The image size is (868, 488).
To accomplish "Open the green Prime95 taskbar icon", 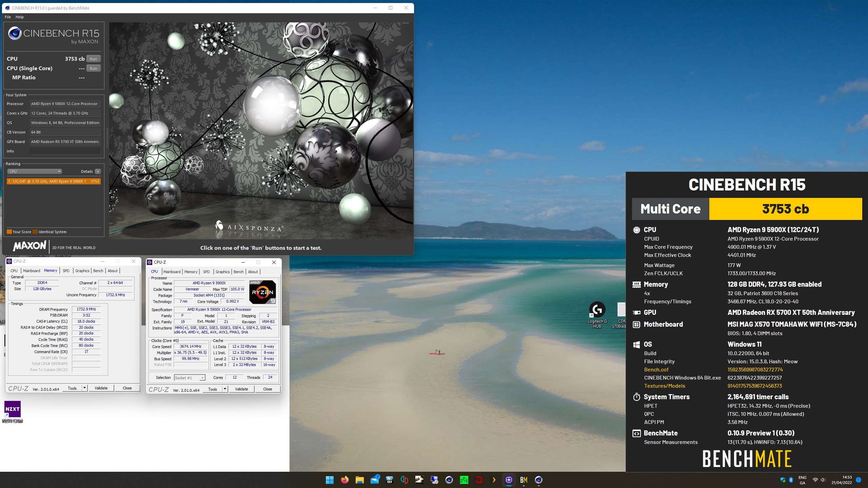I will point(464,480).
